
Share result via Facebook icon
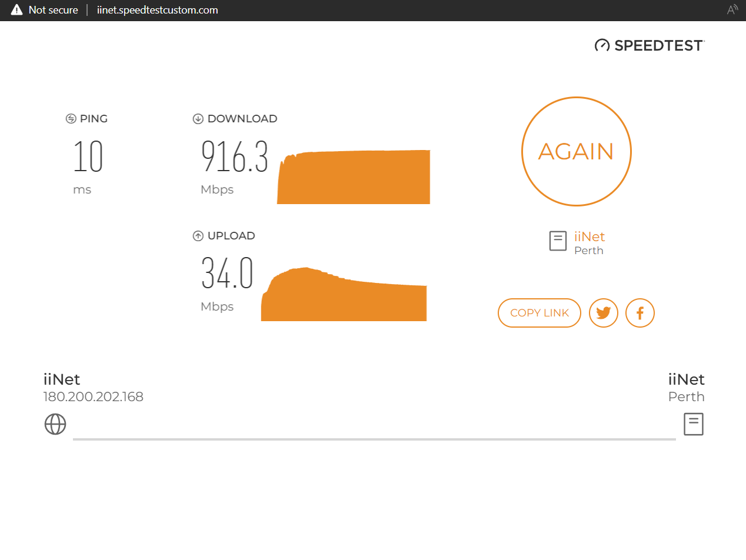tap(640, 313)
